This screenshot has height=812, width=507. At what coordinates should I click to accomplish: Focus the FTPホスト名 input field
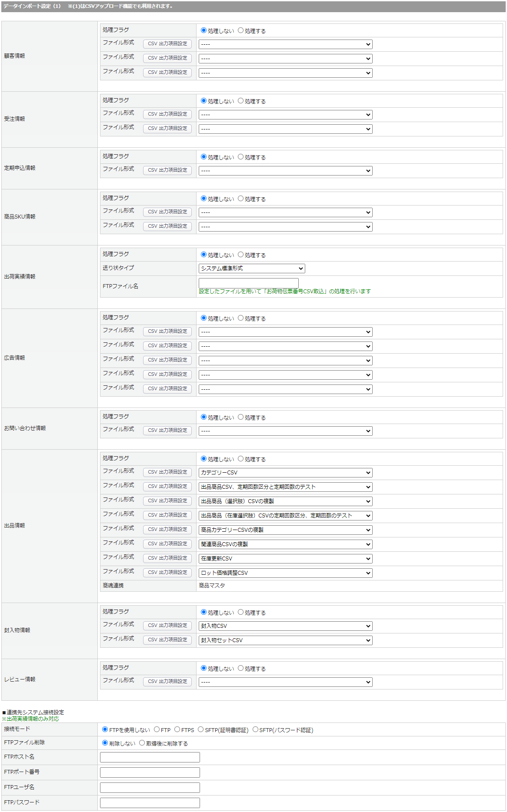[x=150, y=757]
